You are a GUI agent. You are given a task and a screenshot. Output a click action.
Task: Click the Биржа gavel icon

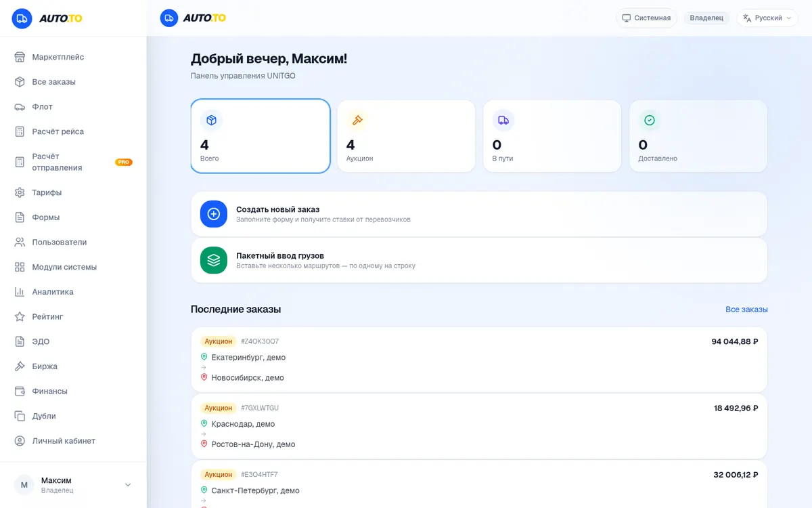coord(20,366)
